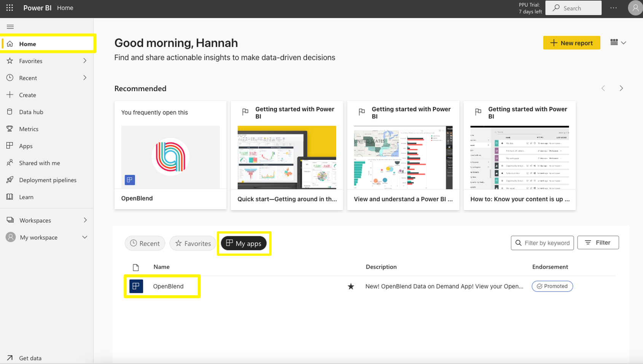Click the OpenBlend app icon in list
The height and width of the screenshot is (364, 643).
136,286
